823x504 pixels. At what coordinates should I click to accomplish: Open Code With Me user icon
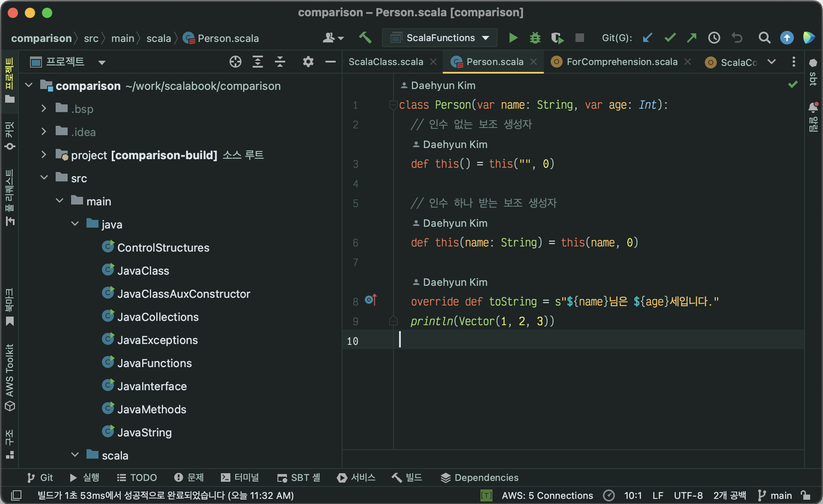pos(333,38)
